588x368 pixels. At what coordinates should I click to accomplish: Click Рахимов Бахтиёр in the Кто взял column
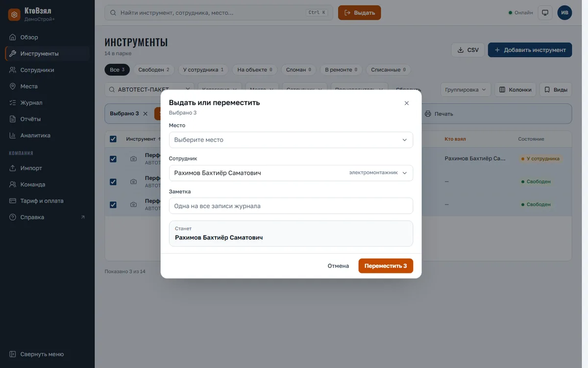(475, 159)
